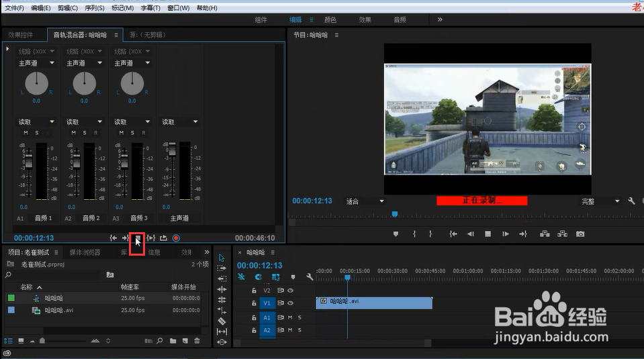Mark Out point in program monitor
The width and height of the screenshot is (644, 359).
click(x=430, y=234)
